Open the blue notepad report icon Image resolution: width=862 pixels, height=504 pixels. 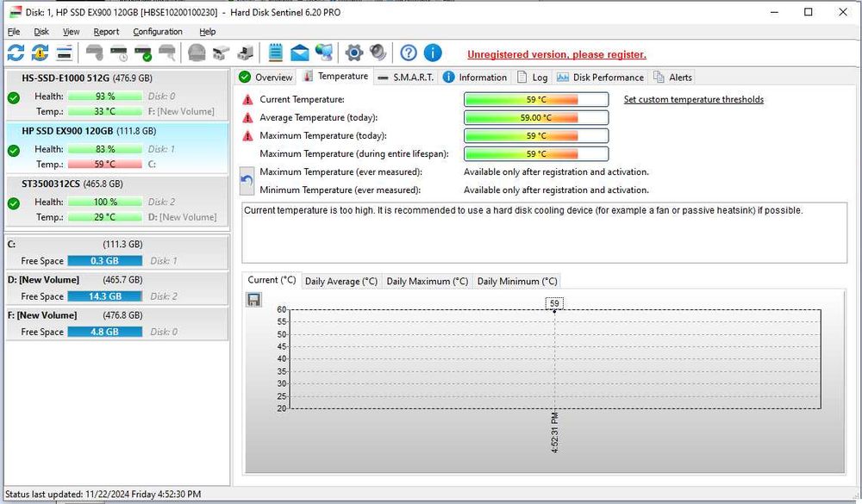(x=276, y=53)
